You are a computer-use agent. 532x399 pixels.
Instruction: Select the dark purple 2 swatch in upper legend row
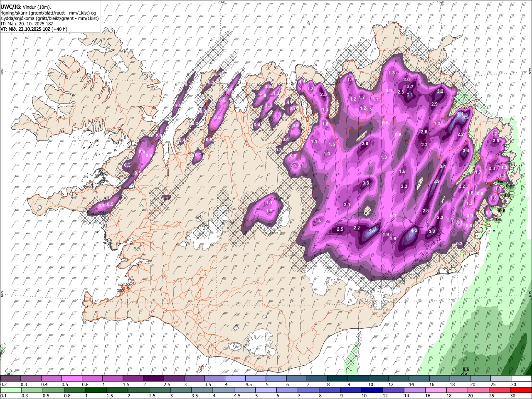pos(153,378)
